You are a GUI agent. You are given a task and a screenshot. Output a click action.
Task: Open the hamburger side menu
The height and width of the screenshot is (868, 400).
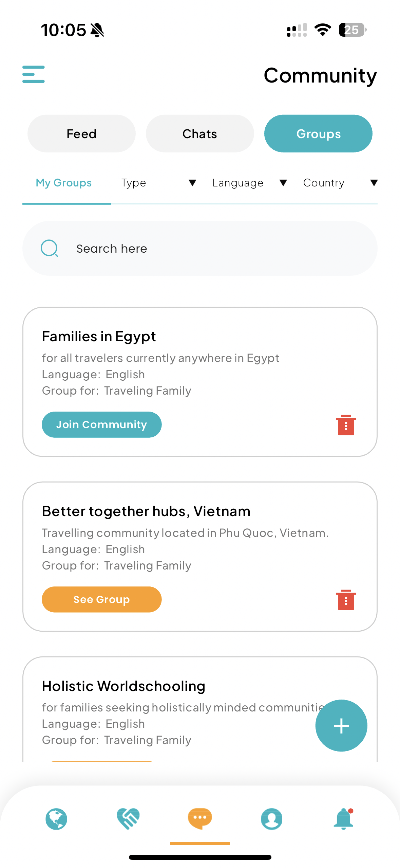[33, 74]
